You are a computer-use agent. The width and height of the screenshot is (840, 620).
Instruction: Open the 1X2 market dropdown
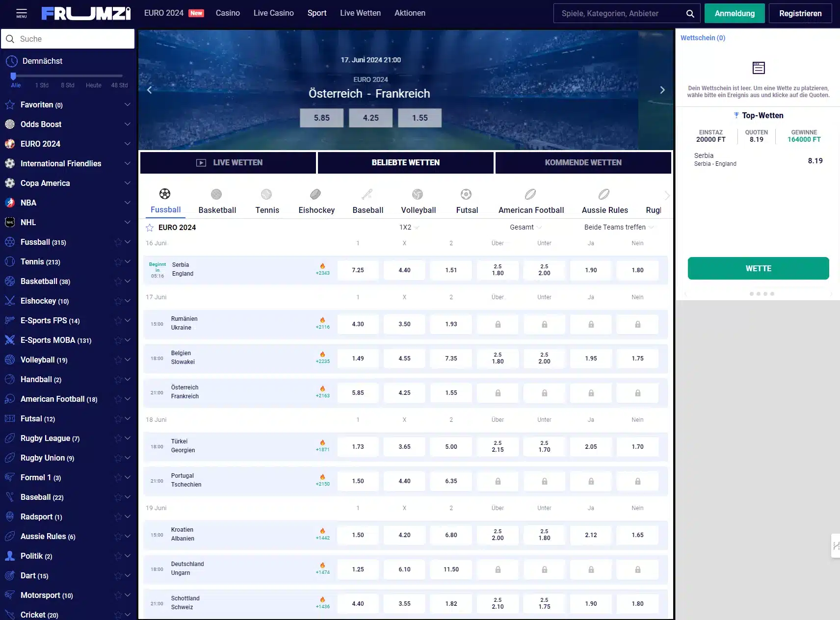(409, 227)
